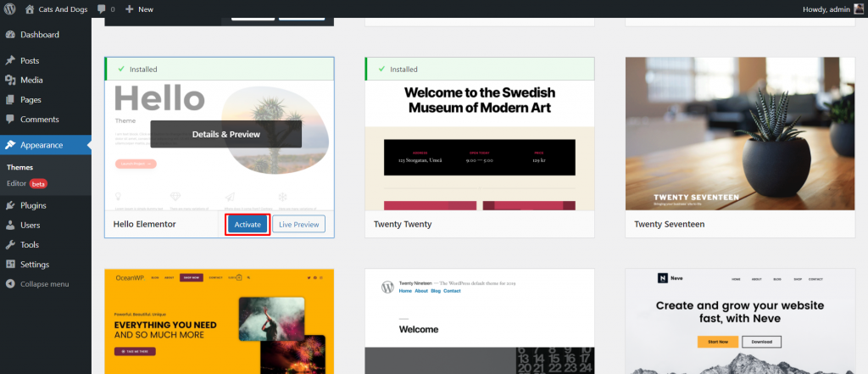Open the comments bubble icon in admin bar

pos(102,8)
